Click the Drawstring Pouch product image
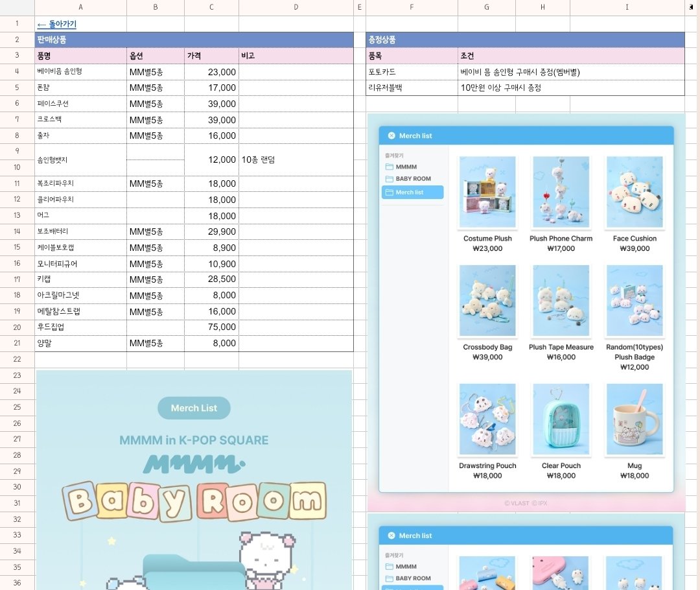 [487, 419]
